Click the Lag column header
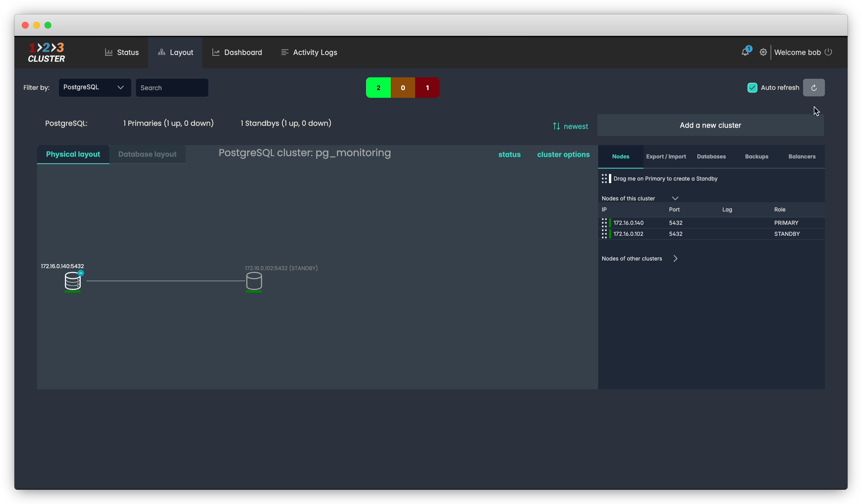Screen dimensions: 862x504 point(727,210)
